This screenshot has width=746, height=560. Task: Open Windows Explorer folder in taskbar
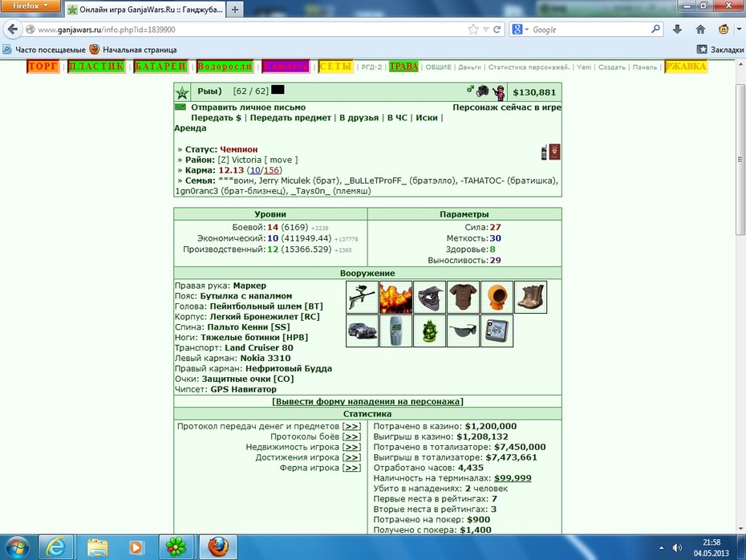click(x=96, y=547)
